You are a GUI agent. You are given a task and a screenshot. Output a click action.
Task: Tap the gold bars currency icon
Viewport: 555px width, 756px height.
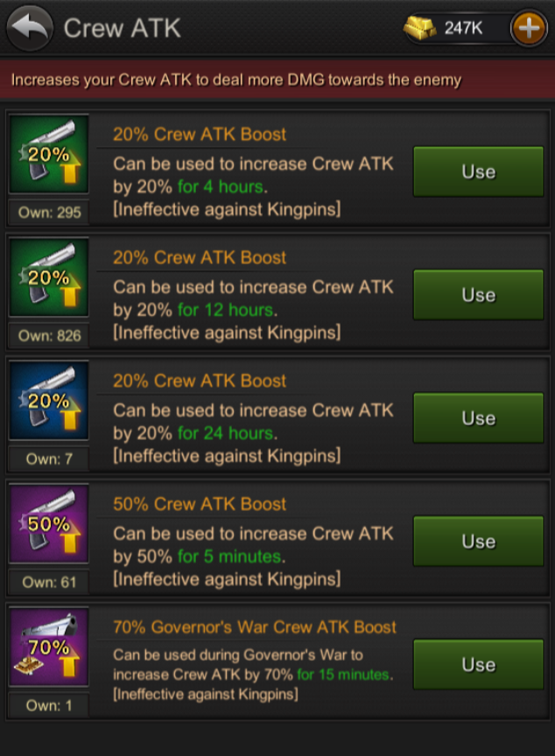(420, 28)
